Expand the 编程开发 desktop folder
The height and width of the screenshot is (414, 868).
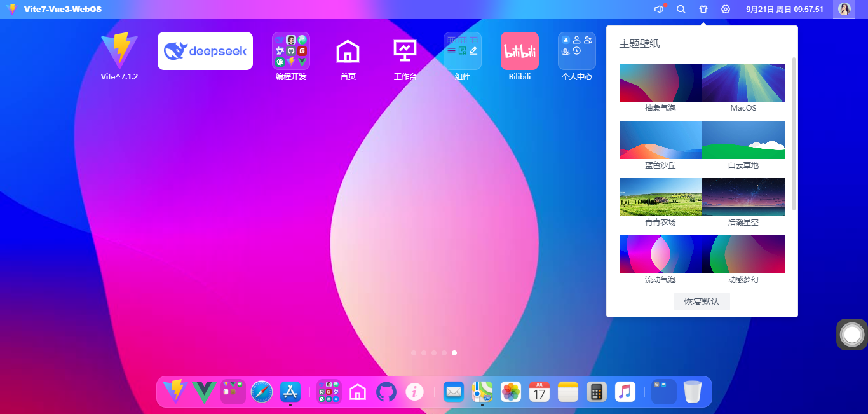pos(291,51)
